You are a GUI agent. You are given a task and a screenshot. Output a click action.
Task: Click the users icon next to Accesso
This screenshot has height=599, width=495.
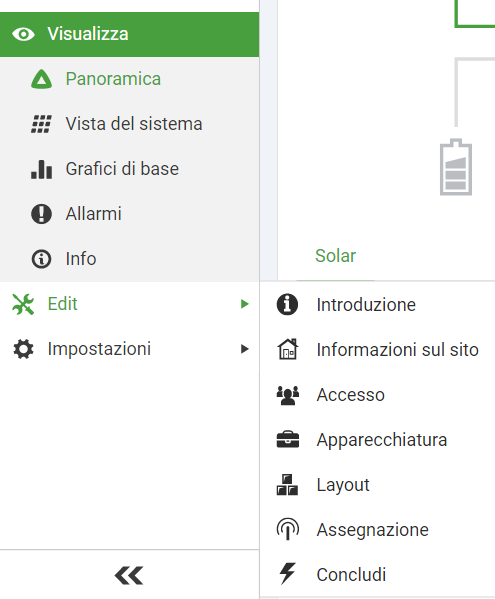(x=288, y=395)
